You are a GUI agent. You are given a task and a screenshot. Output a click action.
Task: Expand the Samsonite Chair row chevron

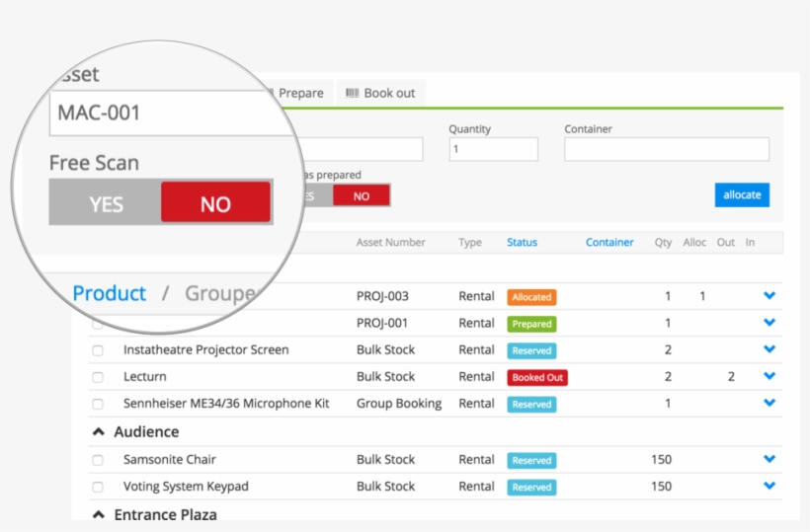click(x=769, y=459)
